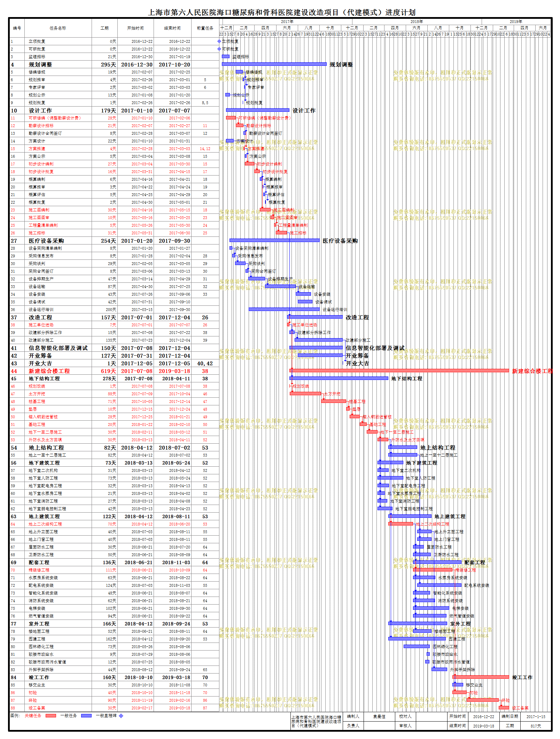Click the 一般里程碑 diamond icon in the legend
Image resolution: width=560 pixels, height=739 pixels.
[x=121, y=716]
